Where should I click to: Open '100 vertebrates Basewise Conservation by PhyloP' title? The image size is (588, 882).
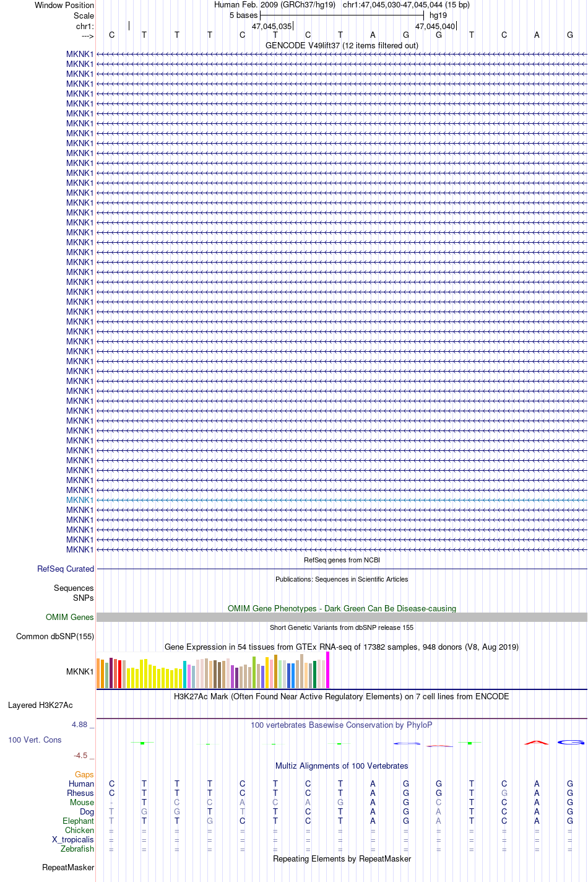342,725
